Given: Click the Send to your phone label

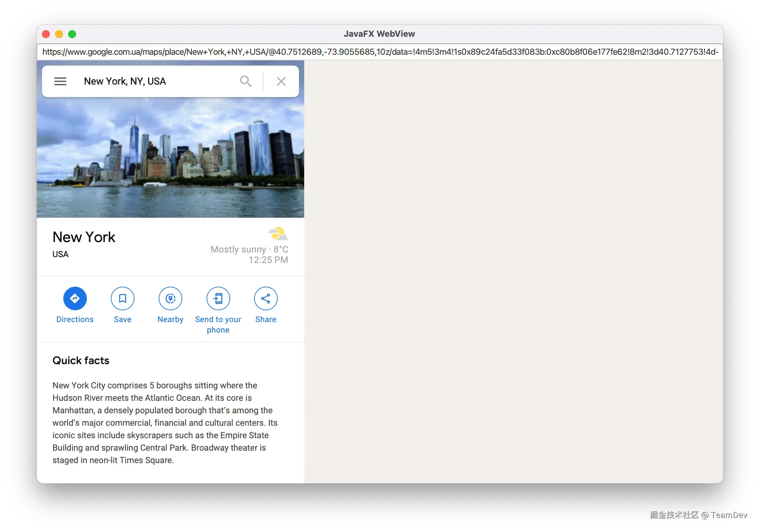Looking at the screenshot, I should click(x=218, y=324).
